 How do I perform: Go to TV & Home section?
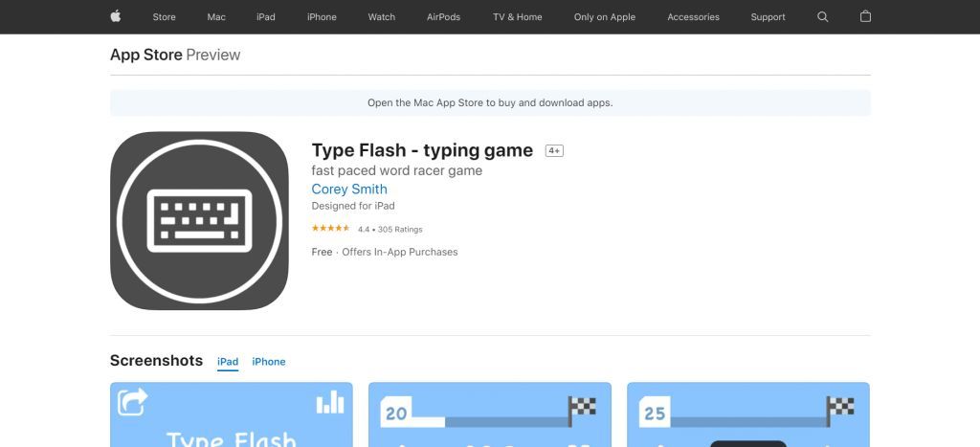pos(517,17)
